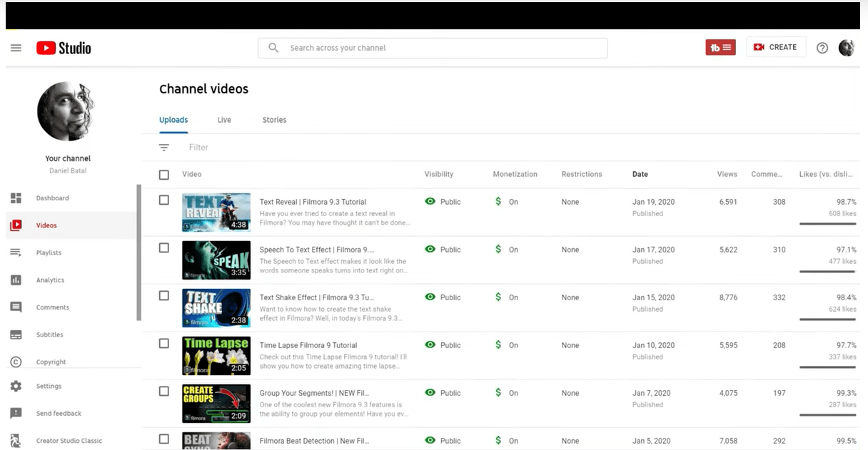Screen dimensions: 868x450
Task: Toggle the select-all videos checkbox
Action: [164, 175]
